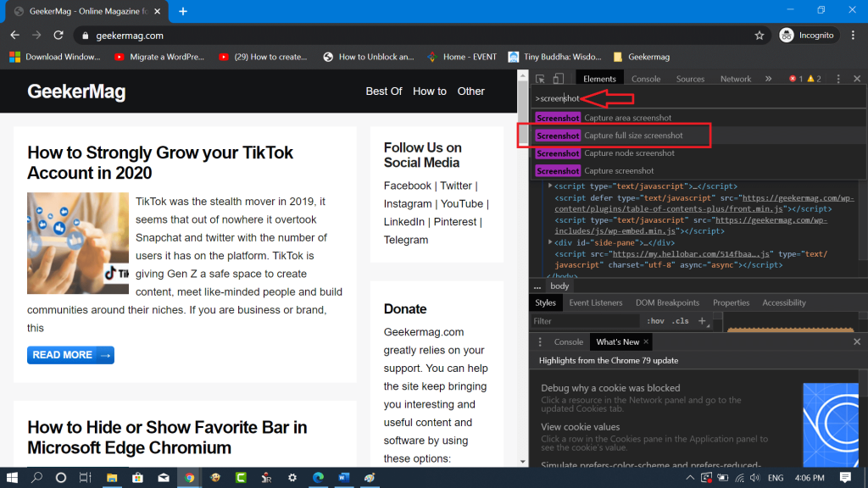Toggle the :hov element state button
This screenshot has width=868, height=488.
[x=655, y=321]
